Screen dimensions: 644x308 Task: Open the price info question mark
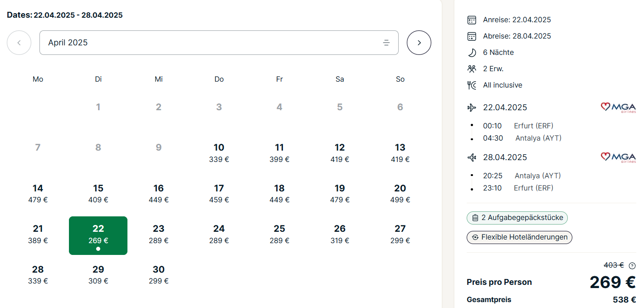point(632,266)
